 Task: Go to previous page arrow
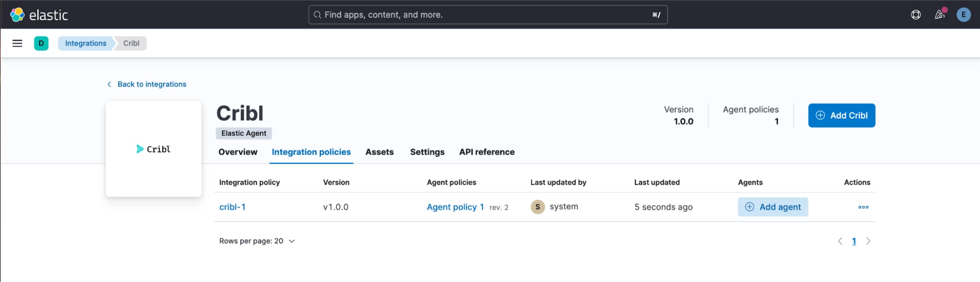tap(840, 241)
